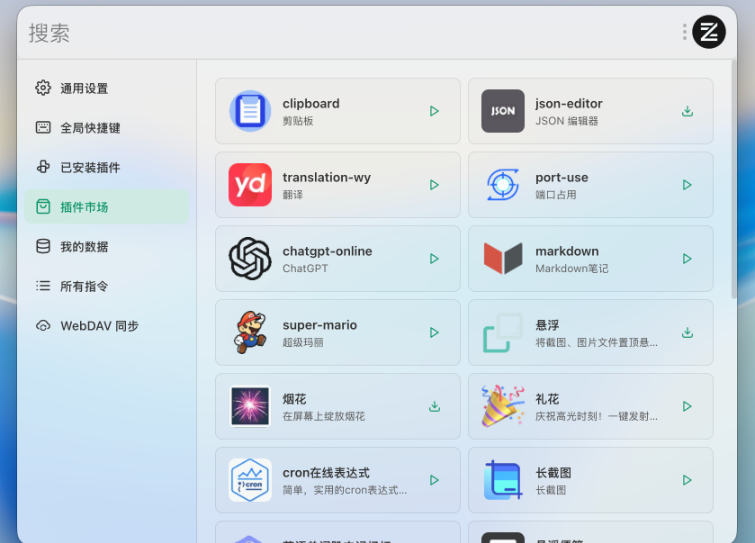Viewport: 755px width, 543px height.
Task: Open the three-dot menu beside logo
Action: coord(684,32)
